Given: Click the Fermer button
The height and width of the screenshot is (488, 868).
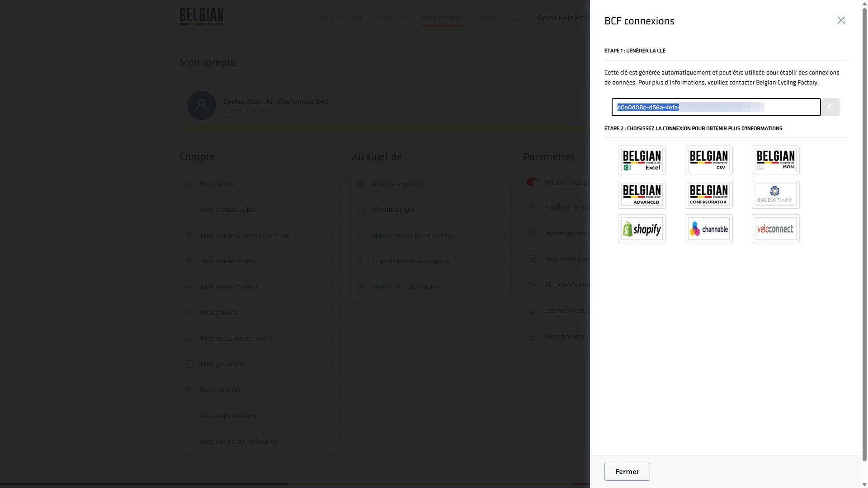Looking at the screenshot, I should point(627,471).
